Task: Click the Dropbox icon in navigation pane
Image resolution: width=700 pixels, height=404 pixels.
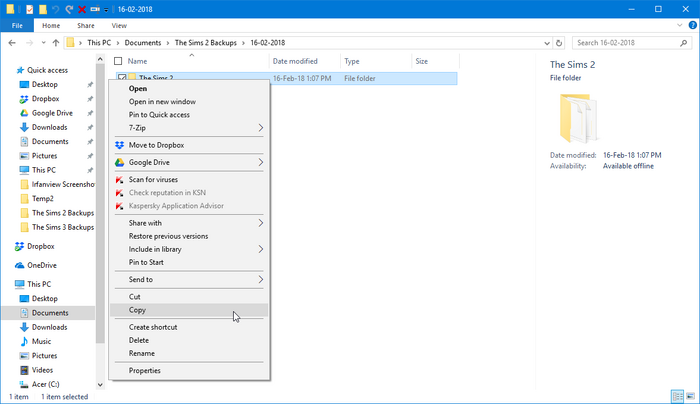Action: pos(19,246)
